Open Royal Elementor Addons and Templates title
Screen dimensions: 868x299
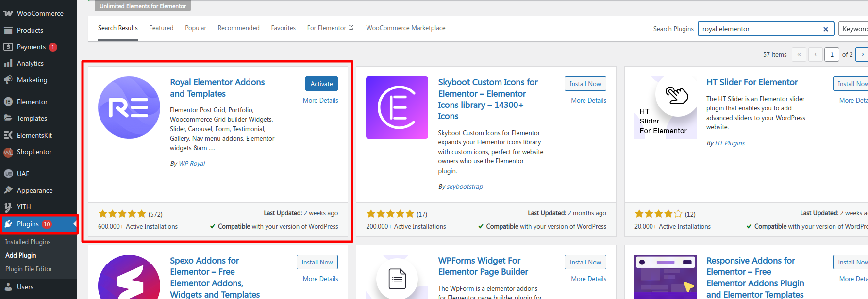click(217, 88)
